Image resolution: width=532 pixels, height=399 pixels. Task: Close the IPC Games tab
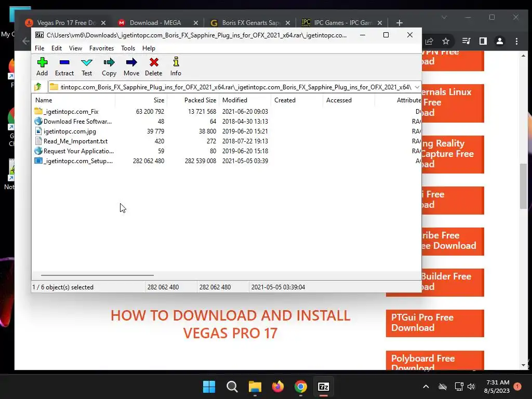[380, 23]
